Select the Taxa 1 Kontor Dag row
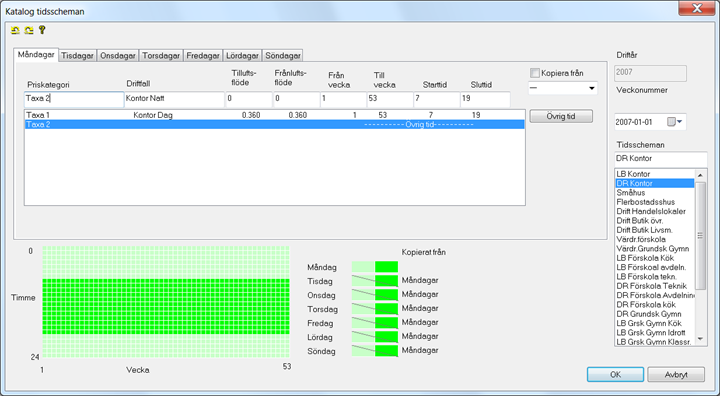 tap(275, 115)
